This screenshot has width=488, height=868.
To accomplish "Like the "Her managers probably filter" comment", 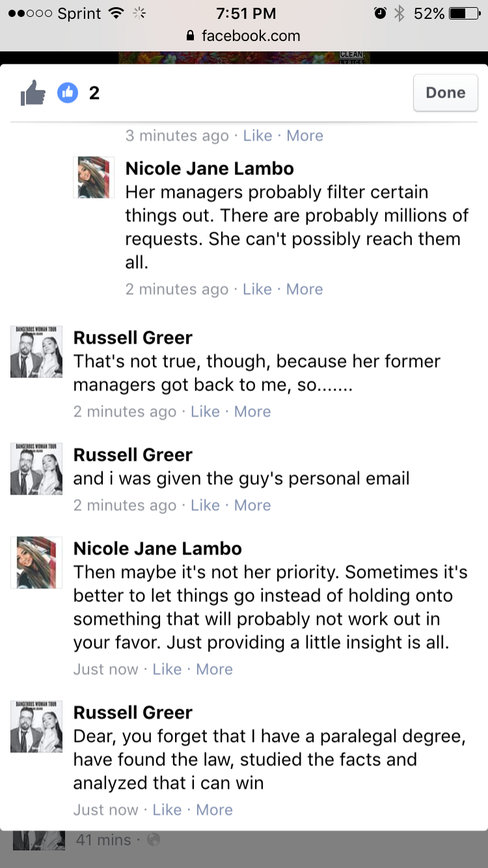I will pos(257,289).
